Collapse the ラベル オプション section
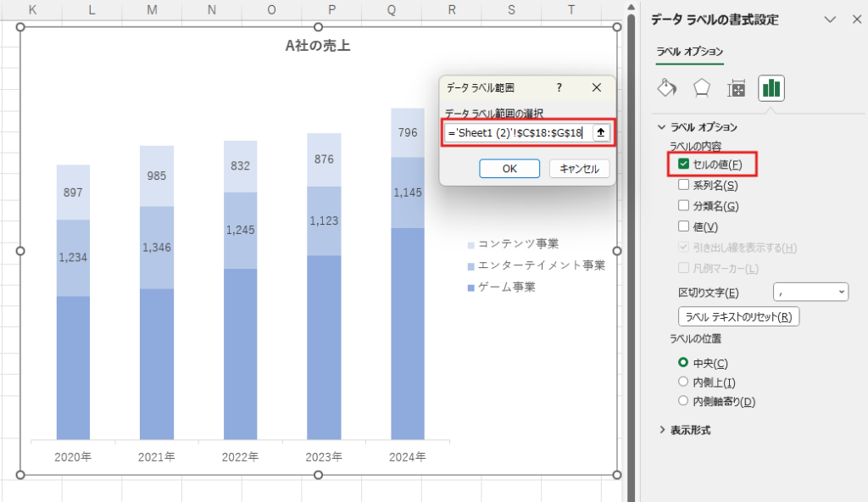Image resolution: width=868 pixels, height=502 pixels. [x=663, y=127]
